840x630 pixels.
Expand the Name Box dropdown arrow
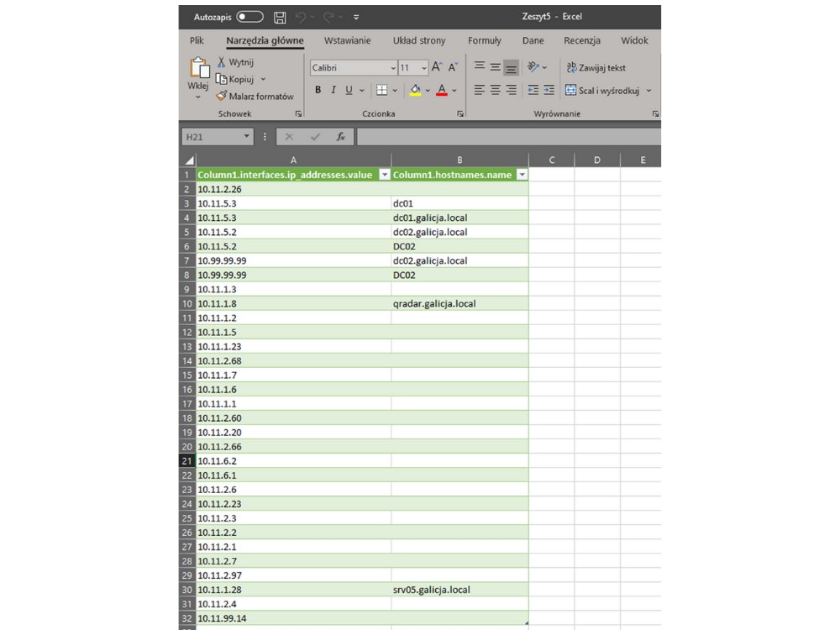246,136
